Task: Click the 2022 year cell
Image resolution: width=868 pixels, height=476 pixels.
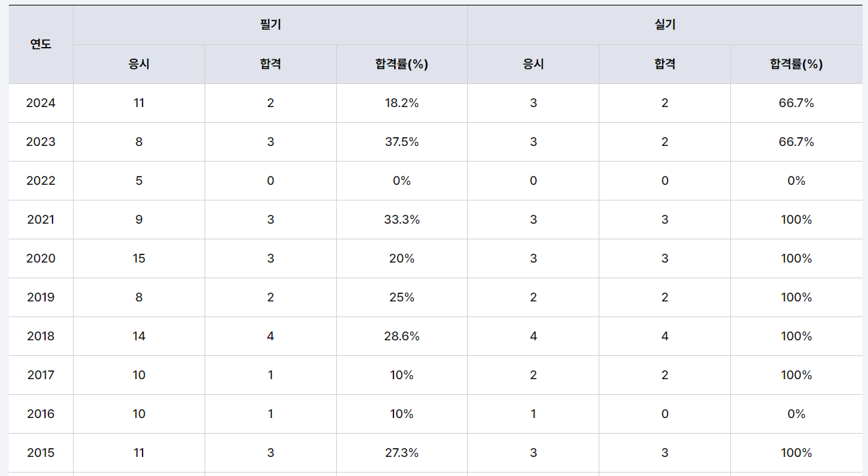Action: pos(41,181)
